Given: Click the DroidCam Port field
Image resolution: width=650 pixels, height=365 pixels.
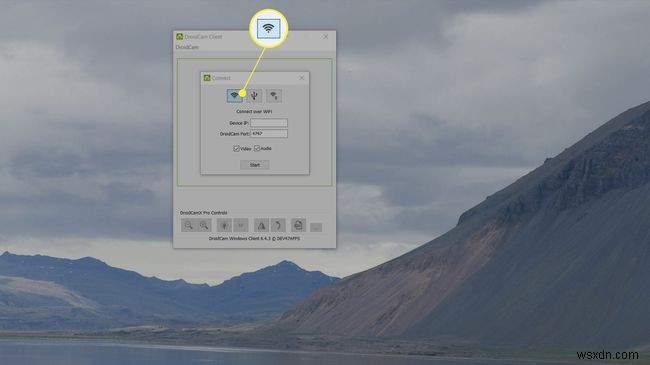Looking at the screenshot, I should click(269, 134).
